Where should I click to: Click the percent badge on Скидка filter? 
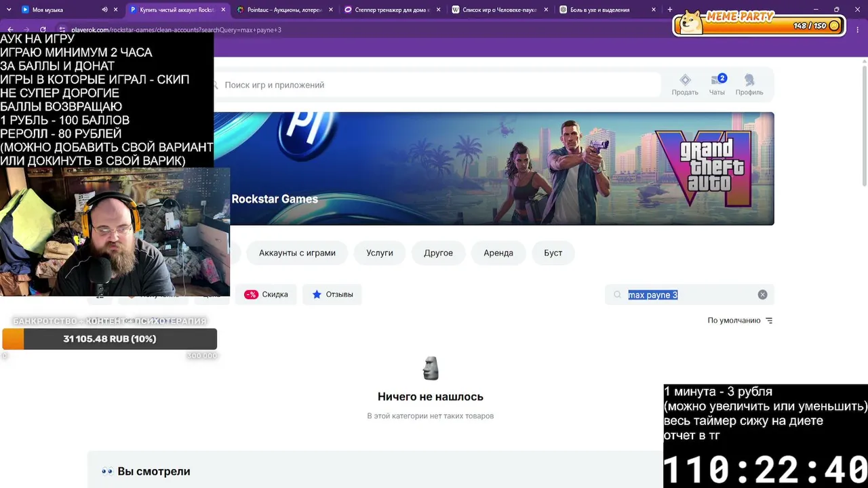(x=251, y=295)
